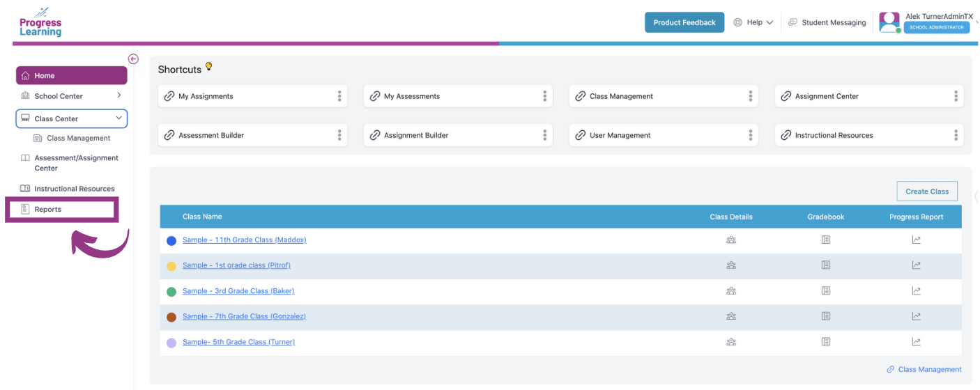View Progress Report for 5th Grade Class (Turner)
The height and width of the screenshot is (390, 980).
click(x=917, y=342)
